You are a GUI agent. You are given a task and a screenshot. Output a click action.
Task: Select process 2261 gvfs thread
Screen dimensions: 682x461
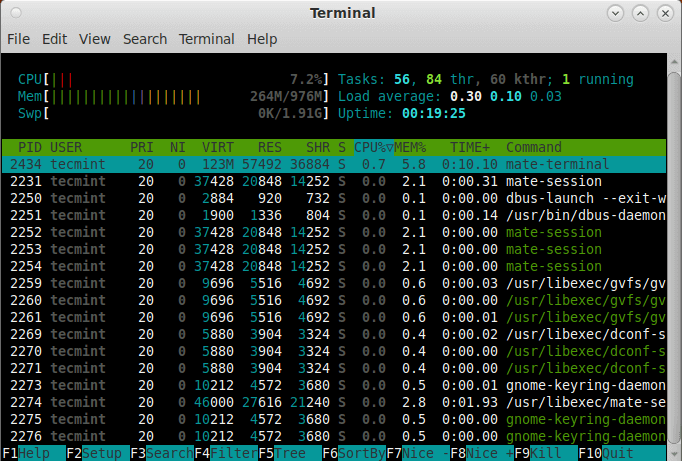334,317
